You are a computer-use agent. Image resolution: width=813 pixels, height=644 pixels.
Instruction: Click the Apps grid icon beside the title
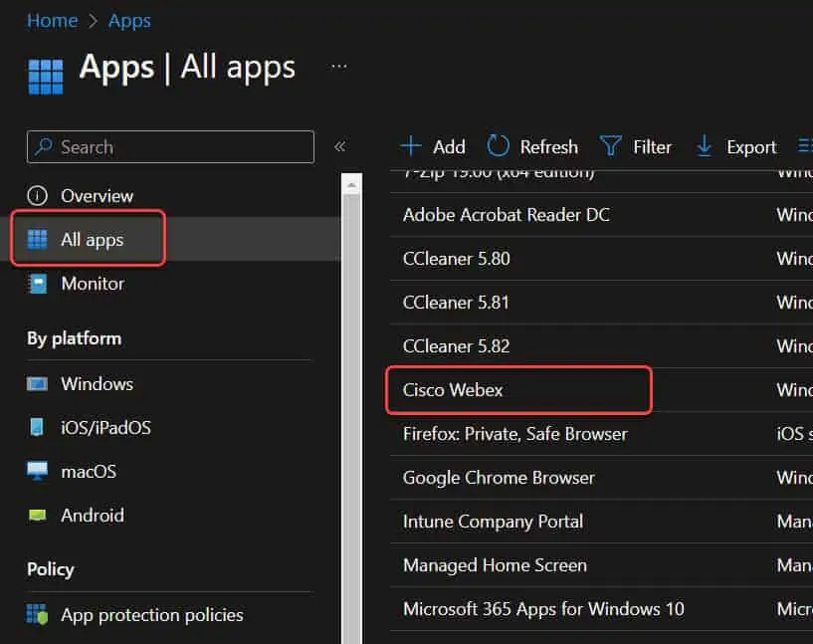(x=46, y=77)
